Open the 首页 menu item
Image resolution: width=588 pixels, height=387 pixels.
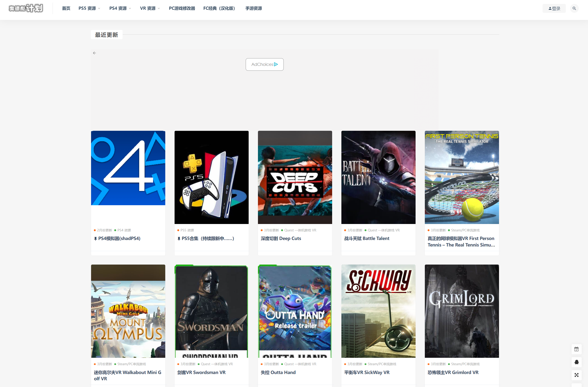tap(66, 8)
